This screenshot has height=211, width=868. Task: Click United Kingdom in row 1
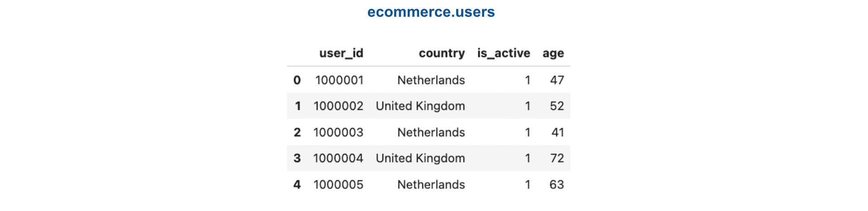(x=420, y=106)
